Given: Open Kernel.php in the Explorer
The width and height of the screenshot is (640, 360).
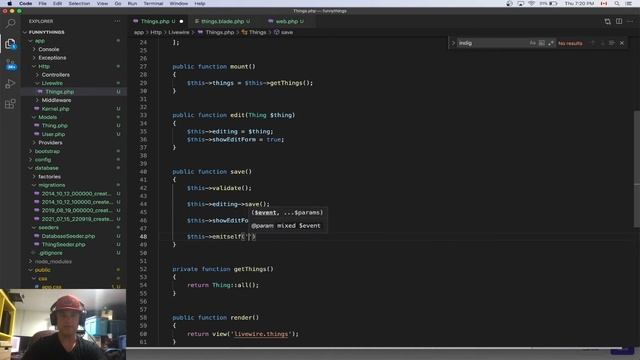Looking at the screenshot, I should 55,109.
